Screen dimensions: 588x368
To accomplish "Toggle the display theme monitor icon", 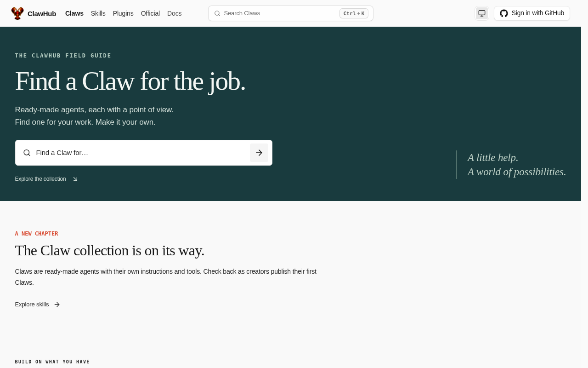I will 482,13.
